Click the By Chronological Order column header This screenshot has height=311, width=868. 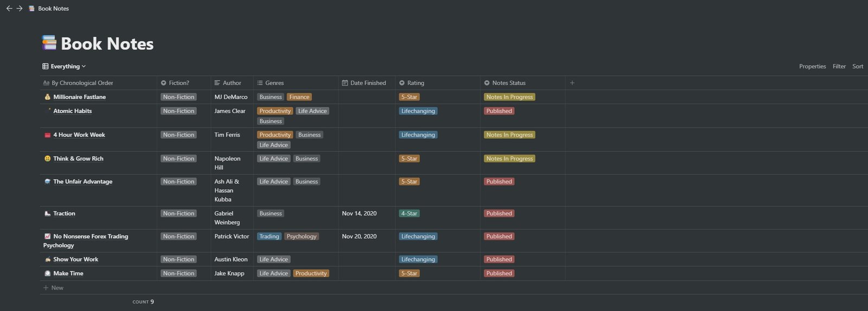(99, 83)
